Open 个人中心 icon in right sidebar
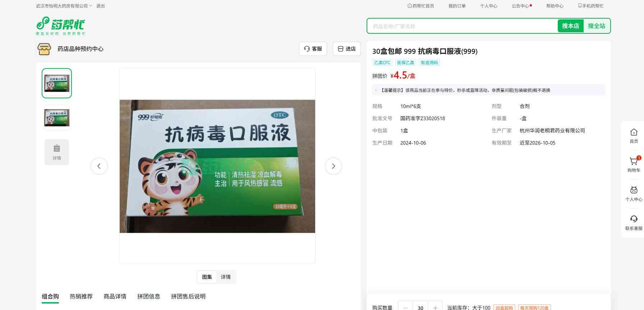Viewport: 644px width, 310px height. (634, 190)
